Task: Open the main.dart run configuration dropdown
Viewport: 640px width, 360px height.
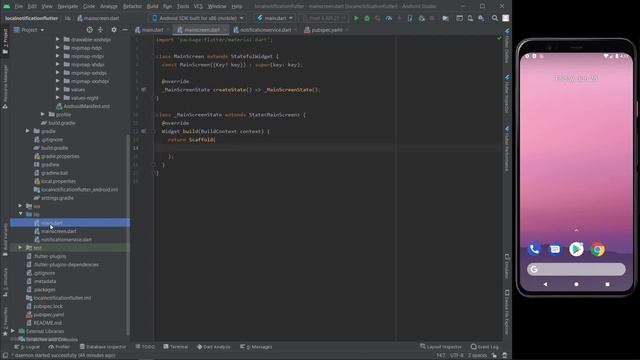Action: point(275,18)
